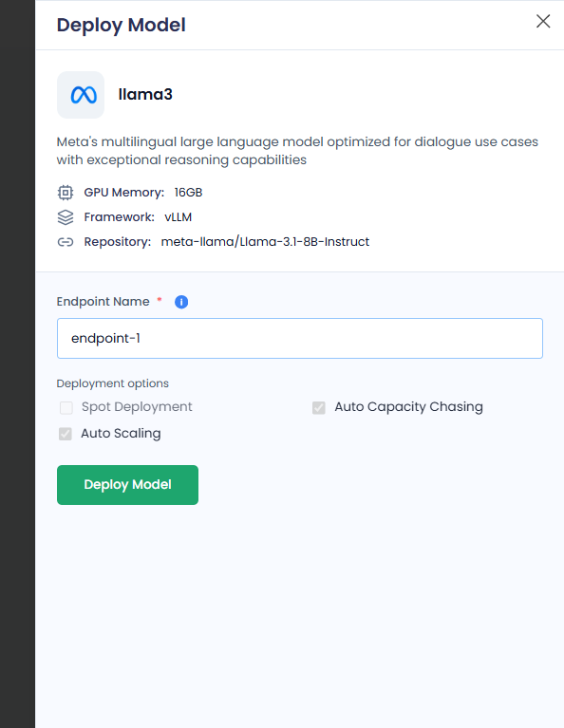
Task: Click the dark overlay beside the panel
Action: coord(17,364)
